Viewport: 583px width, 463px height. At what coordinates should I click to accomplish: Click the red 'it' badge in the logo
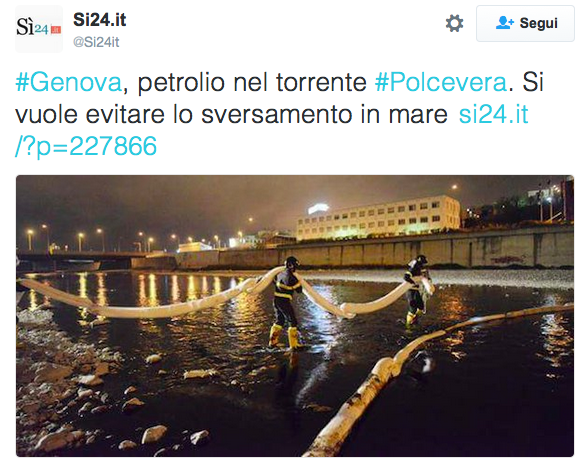coord(56,30)
